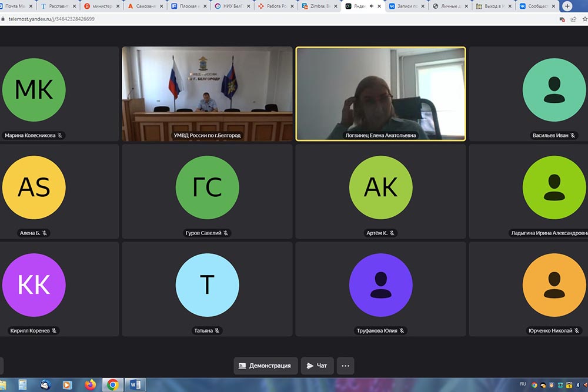This screenshot has height=392, width=588.
Task: Click the Демонстрация screen share button
Action: coord(266,366)
